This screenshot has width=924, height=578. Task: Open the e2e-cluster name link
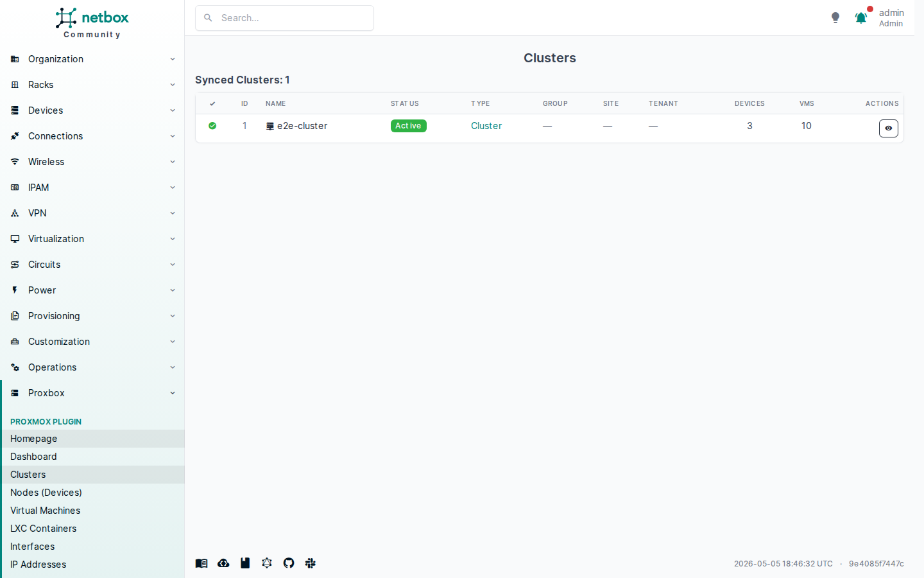[x=302, y=126]
